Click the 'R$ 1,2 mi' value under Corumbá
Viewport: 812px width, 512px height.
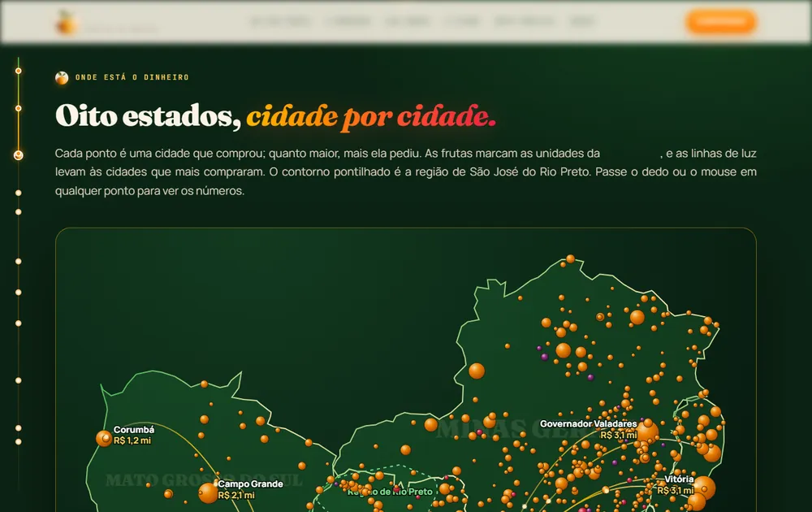132,440
